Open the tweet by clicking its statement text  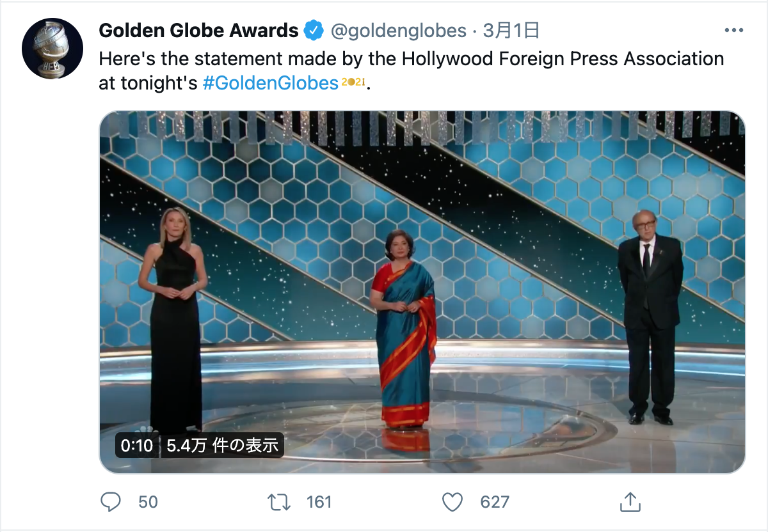tap(411, 59)
